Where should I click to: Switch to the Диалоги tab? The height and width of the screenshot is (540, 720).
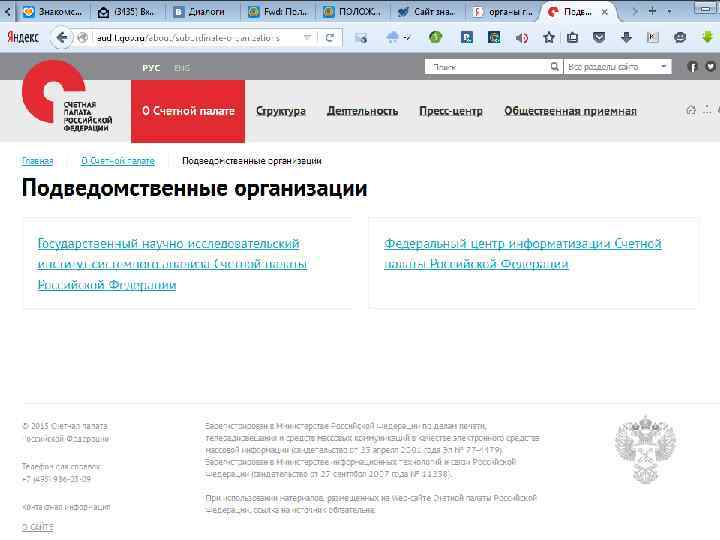(200, 12)
